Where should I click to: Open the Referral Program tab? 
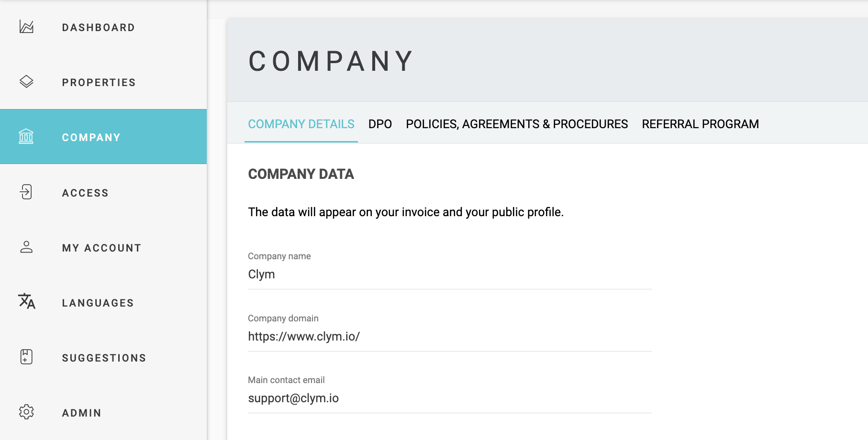(x=700, y=124)
